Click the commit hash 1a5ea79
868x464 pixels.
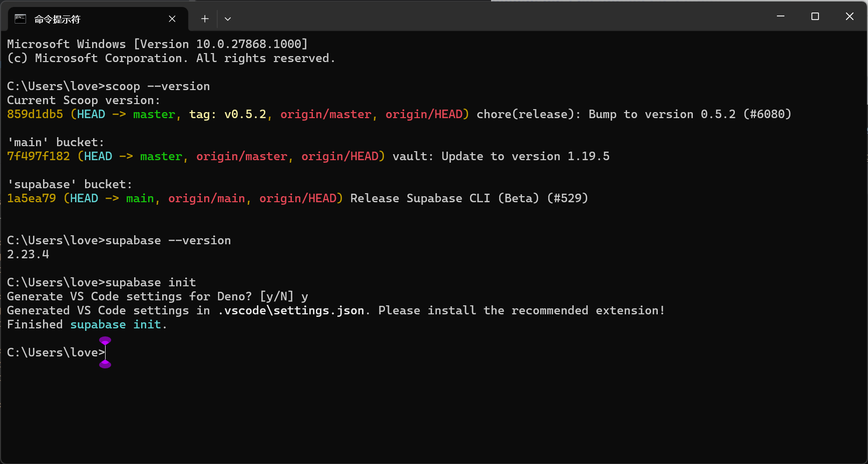coord(32,198)
